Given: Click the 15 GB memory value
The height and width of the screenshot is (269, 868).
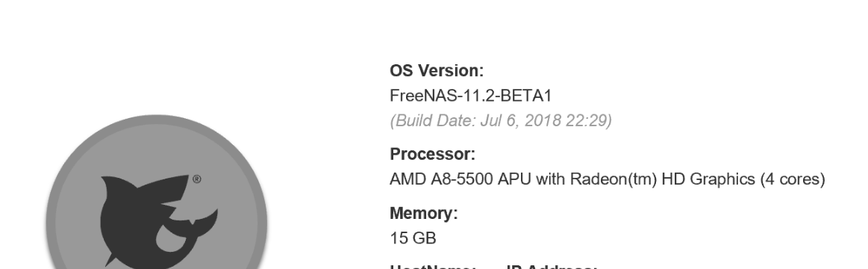Looking at the screenshot, I should [413, 238].
